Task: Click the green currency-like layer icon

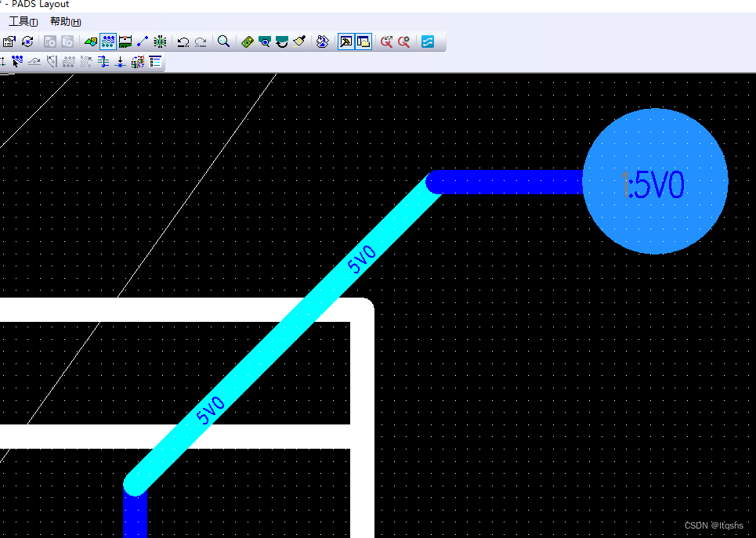Action: tap(248, 42)
